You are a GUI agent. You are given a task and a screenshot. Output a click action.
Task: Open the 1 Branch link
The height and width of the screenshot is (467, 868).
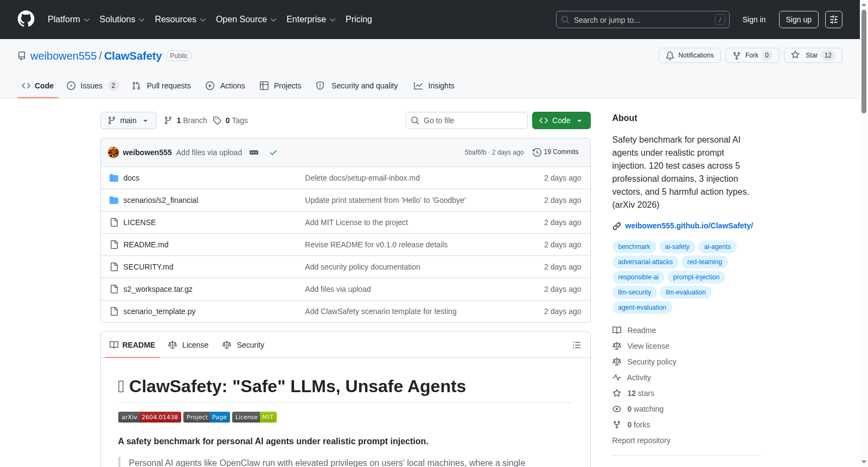pyautogui.click(x=186, y=120)
